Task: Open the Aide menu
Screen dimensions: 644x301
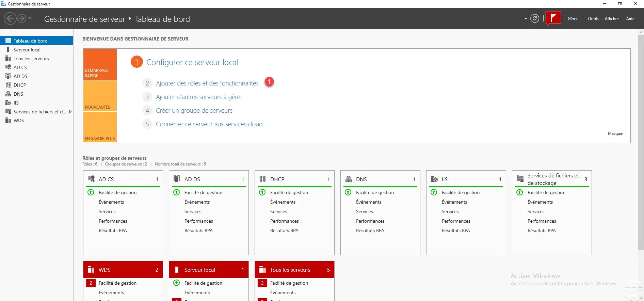Action: click(x=630, y=19)
